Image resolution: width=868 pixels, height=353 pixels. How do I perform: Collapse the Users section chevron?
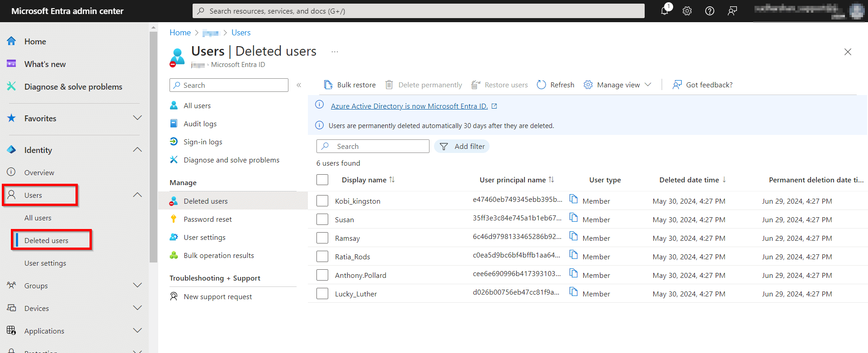[x=137, y=195]
